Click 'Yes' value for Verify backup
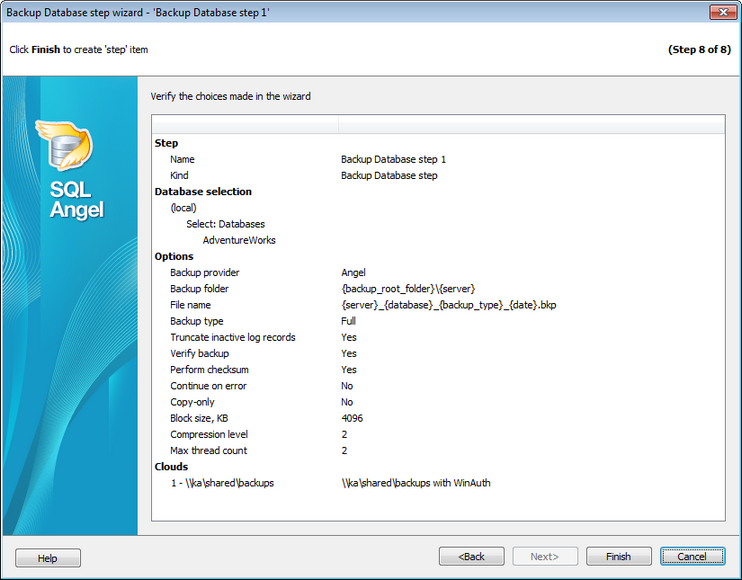 349,353
